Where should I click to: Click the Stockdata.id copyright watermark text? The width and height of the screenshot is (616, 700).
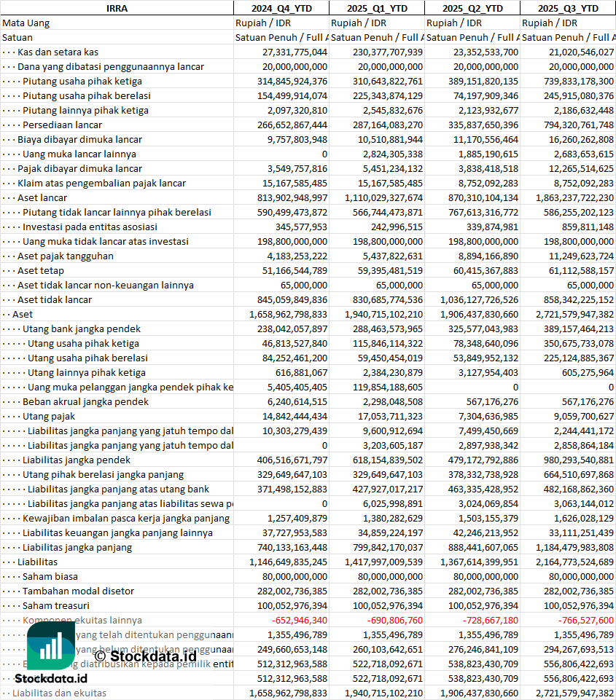point(146,656)
